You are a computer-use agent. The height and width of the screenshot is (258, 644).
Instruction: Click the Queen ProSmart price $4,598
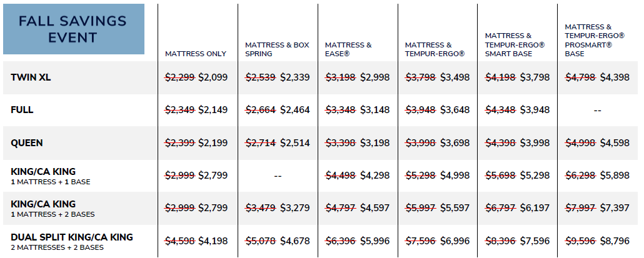click(615, 143)
